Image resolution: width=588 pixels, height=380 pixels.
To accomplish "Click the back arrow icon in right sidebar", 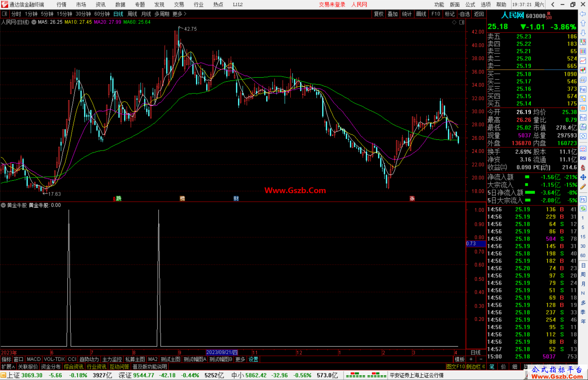I will [583, 14].
